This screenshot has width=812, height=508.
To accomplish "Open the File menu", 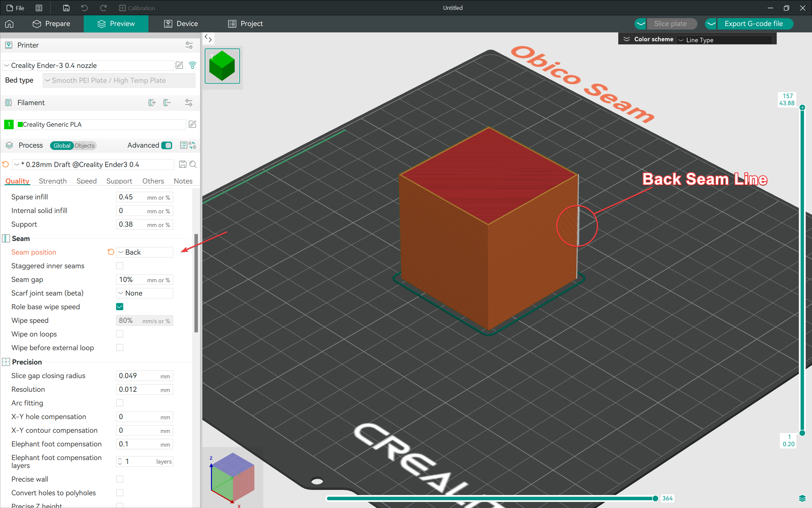I will 16,8.
